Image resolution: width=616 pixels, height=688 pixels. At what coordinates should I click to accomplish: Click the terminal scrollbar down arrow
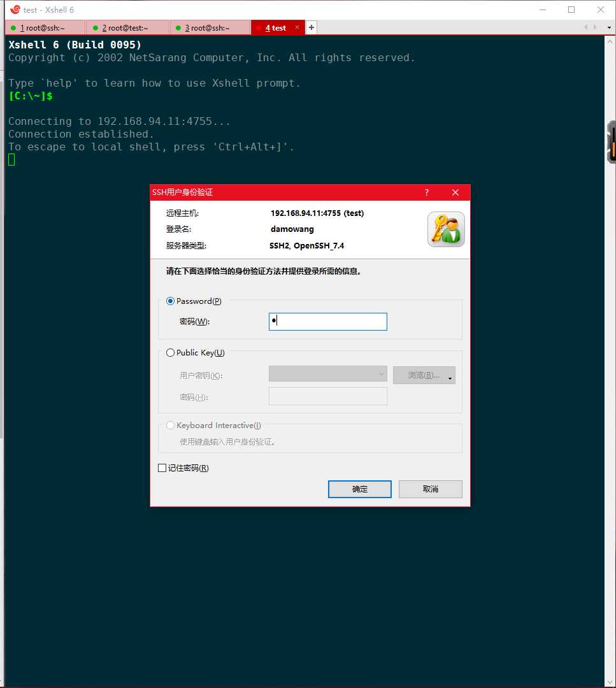coord(610,682)
